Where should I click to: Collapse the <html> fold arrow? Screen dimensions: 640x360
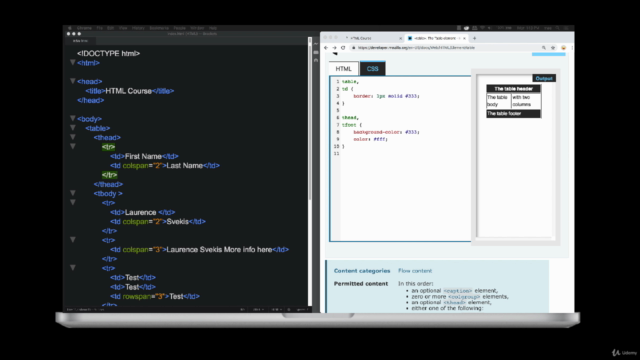(x=73, y=62)
